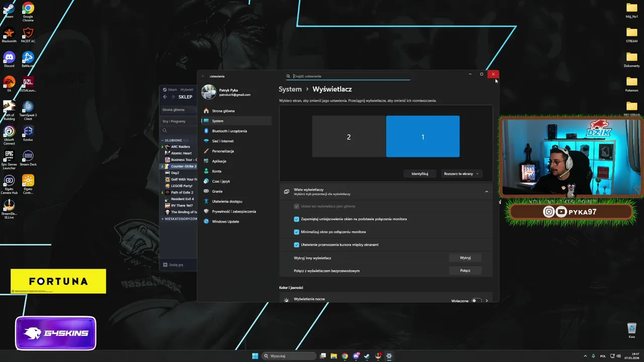Open Aplikacje settings

(x=236, y=161)
